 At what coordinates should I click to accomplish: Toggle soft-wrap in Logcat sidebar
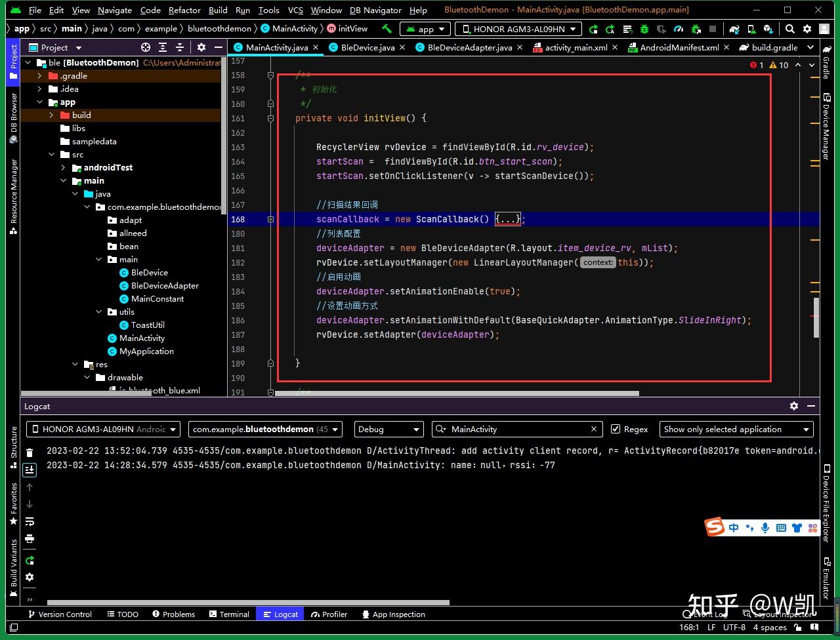[30, 522]
